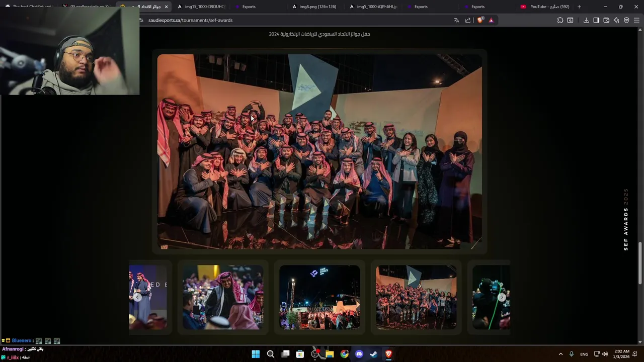Click the microphone tray icon
The width and height of the screenshot is (644, 362).
[572, 354]
